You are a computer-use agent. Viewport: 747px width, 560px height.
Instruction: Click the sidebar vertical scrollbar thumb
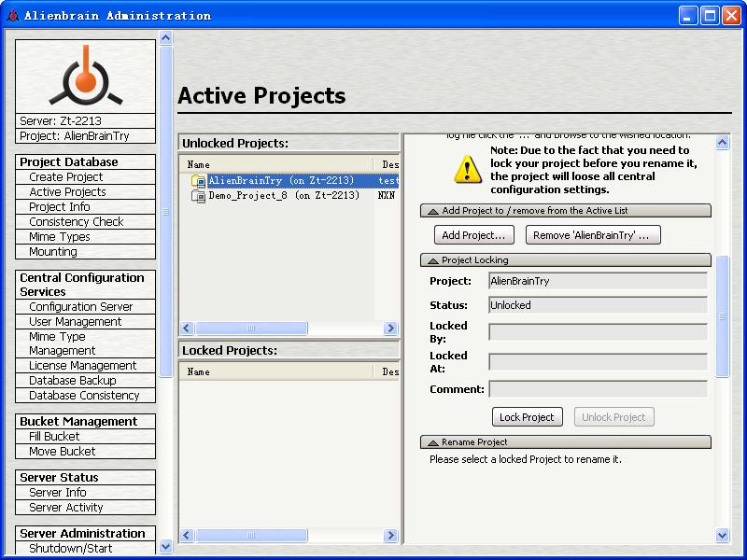166,211
